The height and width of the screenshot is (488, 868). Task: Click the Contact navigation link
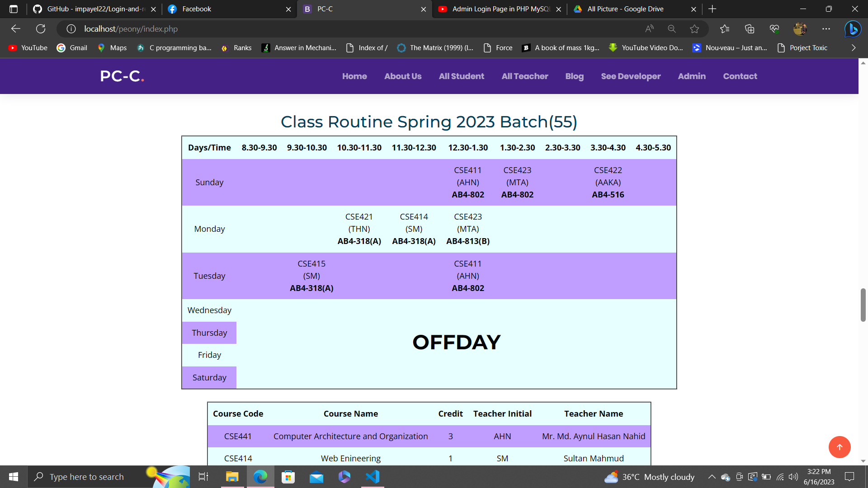[740, 76]
